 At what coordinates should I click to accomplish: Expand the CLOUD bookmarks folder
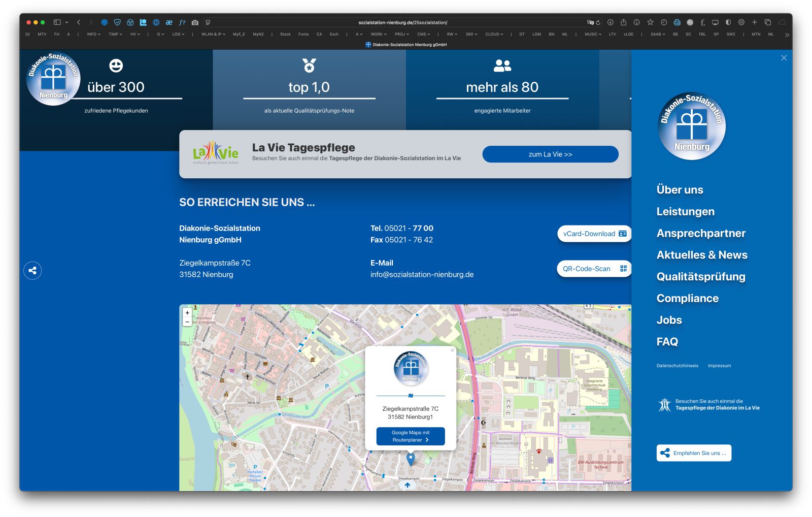(x=494, y=35)
